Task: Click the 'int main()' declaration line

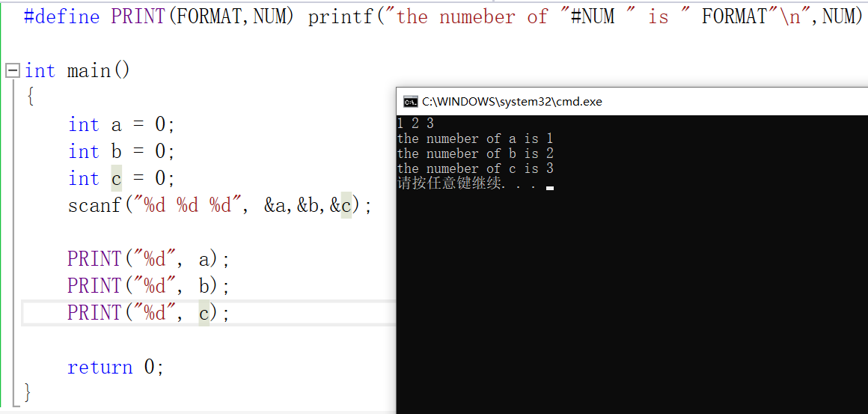Action: (x=77, y=71)
